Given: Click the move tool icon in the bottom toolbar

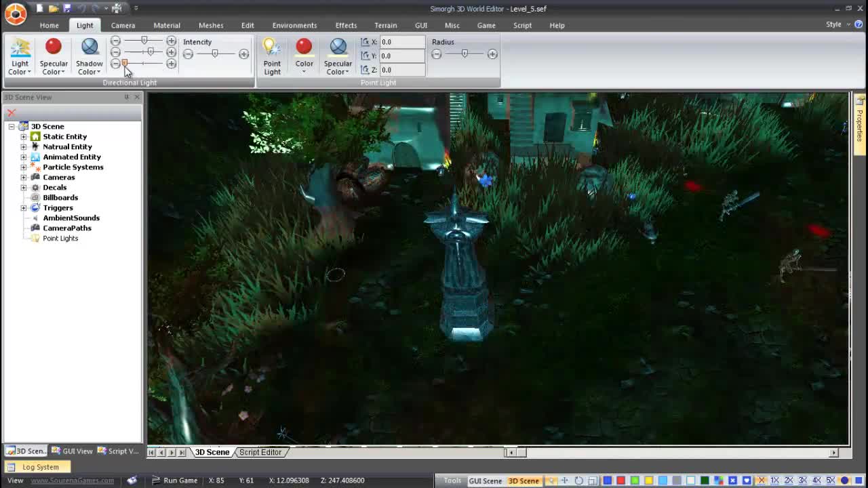Looking at the screenshot, I should click(x=564, y=481).
